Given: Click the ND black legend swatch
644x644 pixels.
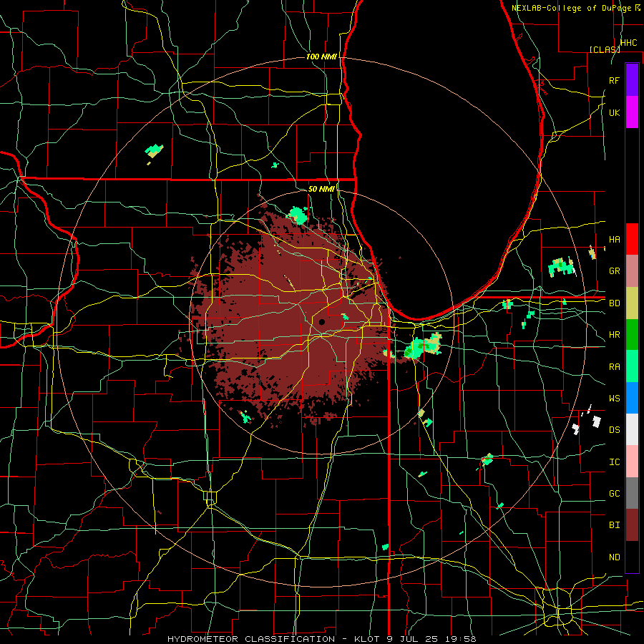Looking at the screenshot, I should pyautogui.click(x=632, y=557).
